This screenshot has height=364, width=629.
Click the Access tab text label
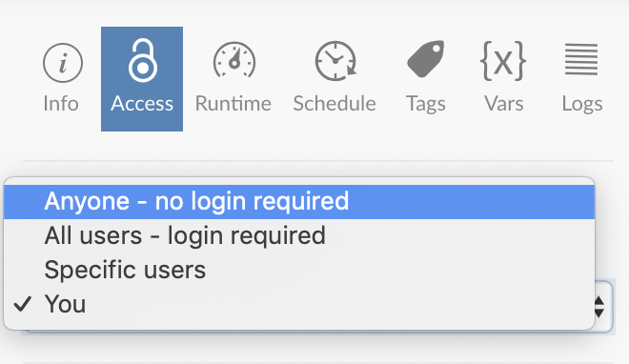pyautogui.click(x=142, y=104)
